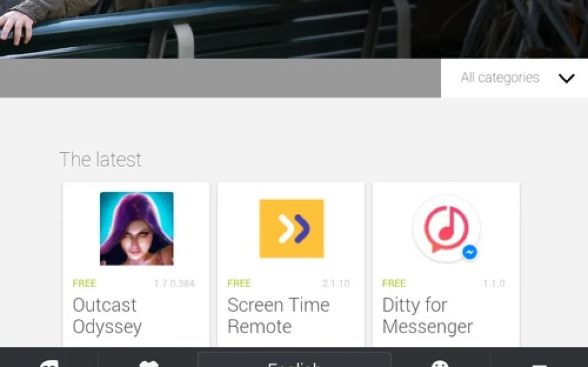The height and width of the screenshot is (367, 588).
Task: Tap the emoji smiley key on keyboard
Action: point(440,363)
